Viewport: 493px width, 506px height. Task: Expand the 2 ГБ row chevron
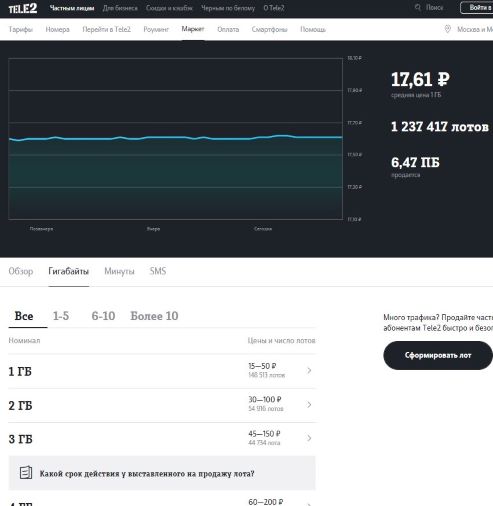coord(309,404)
